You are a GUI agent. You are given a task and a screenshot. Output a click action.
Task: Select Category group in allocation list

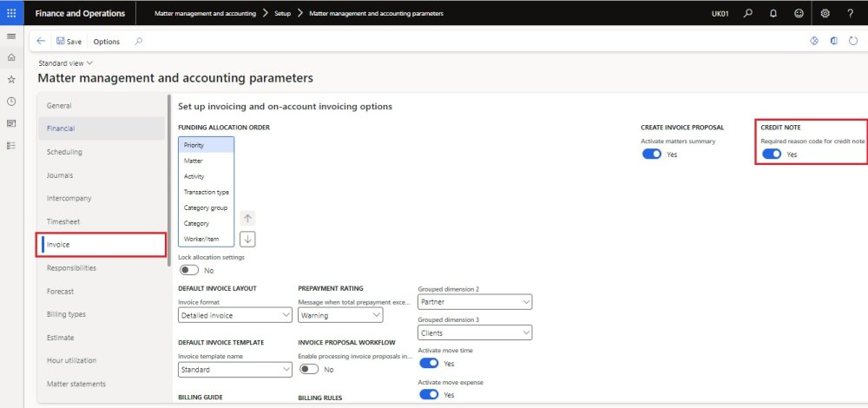207,207
